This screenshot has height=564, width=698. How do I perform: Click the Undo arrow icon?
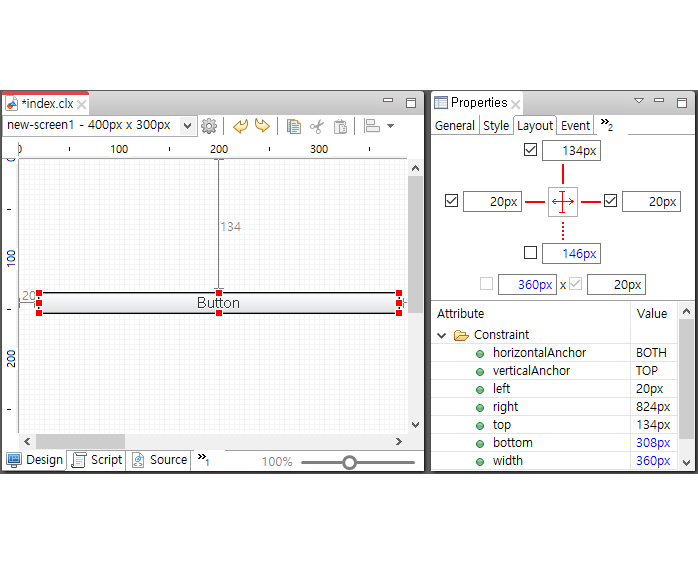point(240,126)
